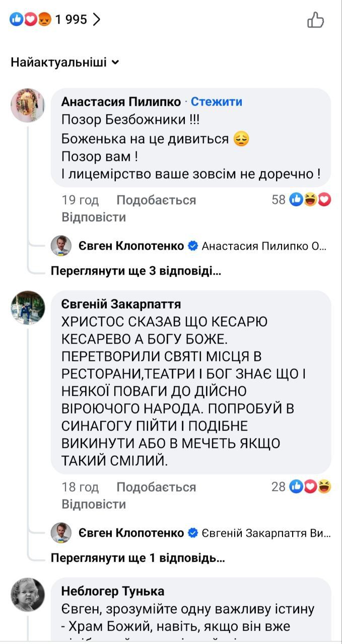Open Неблогер Тунька's profile name
Viewport: 342px width, 644px height.
(113, 591)
